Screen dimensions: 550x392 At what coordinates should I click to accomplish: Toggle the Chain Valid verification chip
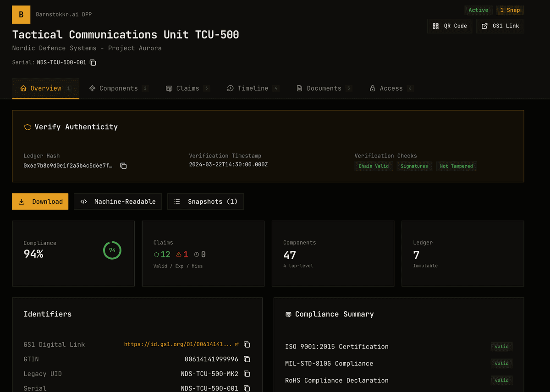click(x=374, y=166)
